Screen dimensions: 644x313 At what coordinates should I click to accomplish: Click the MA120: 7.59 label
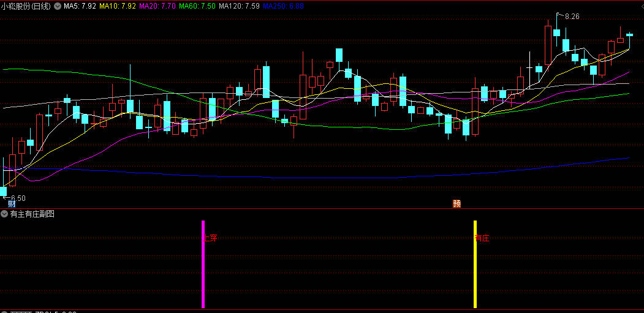pos(240,6)
